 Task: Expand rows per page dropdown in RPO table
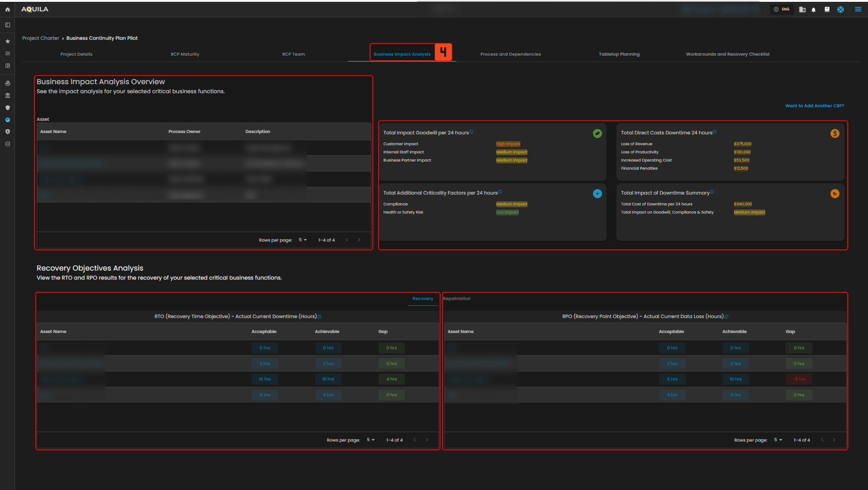point(778,440)
